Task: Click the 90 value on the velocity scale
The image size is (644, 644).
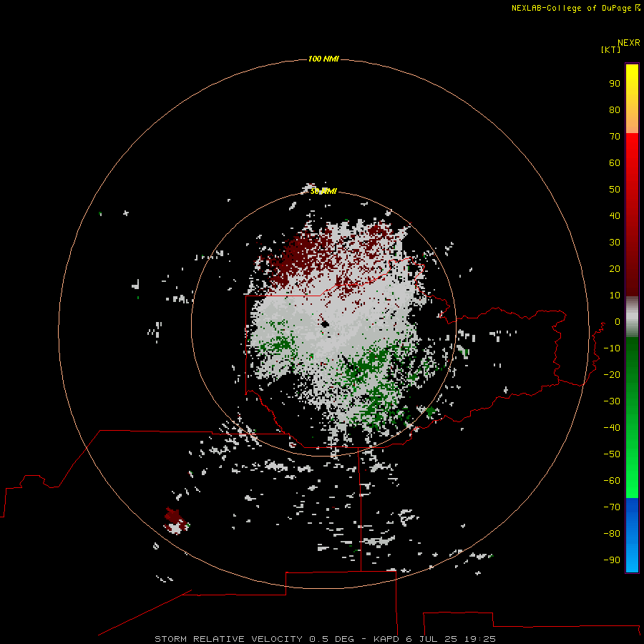Action: pyautogui.click(x=615, y=84)
